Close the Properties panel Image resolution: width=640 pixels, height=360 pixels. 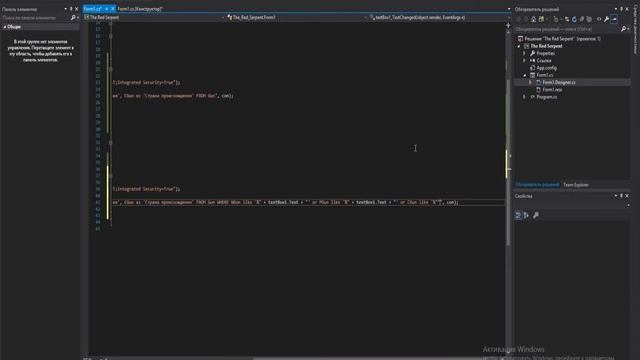click(627, 196)
